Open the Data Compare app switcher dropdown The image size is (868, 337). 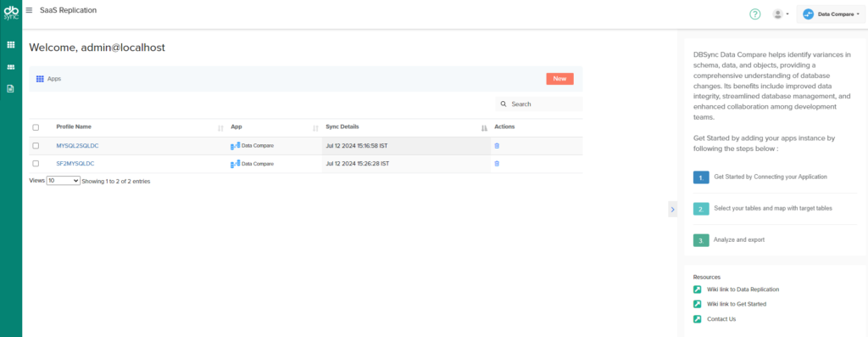[831, 14]
